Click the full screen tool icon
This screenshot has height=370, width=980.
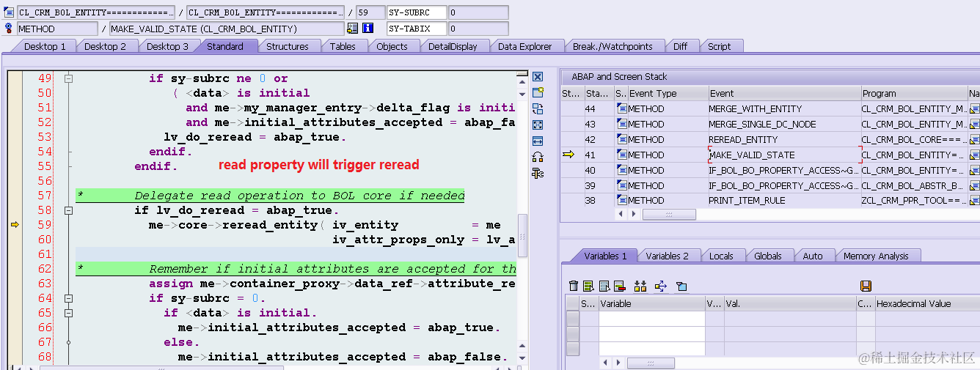pyautogui.click(x=538, y=125)
